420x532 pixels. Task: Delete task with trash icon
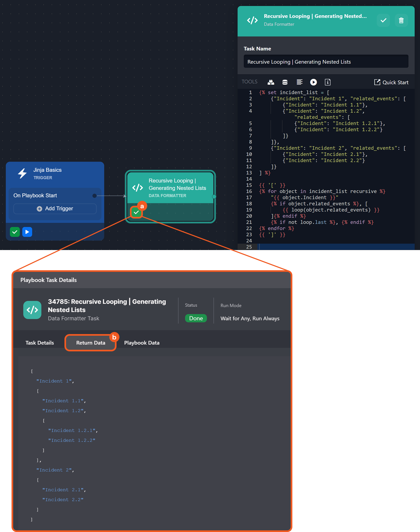[401, 20]
